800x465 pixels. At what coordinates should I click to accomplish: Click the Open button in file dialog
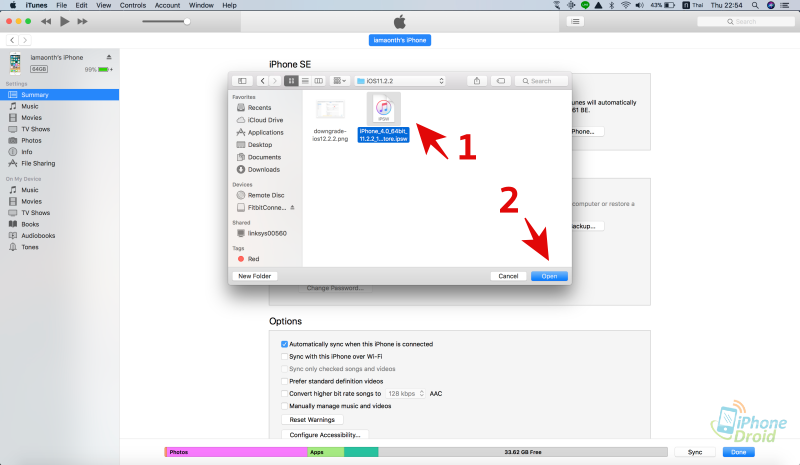549,275
